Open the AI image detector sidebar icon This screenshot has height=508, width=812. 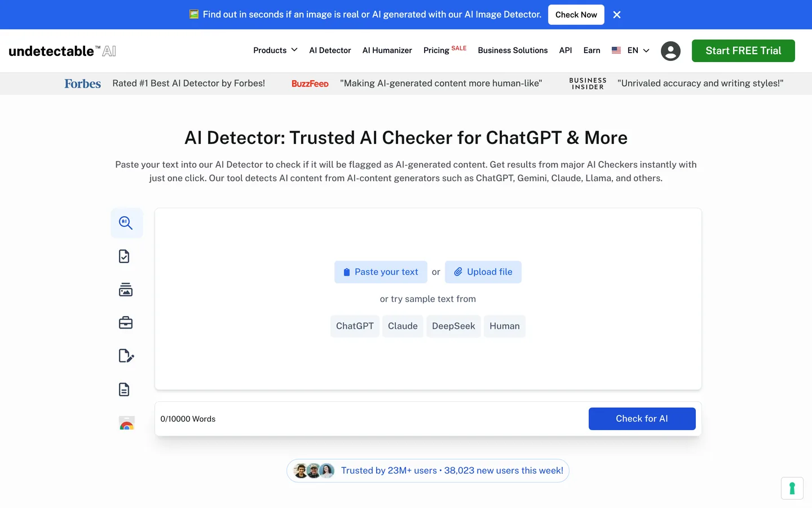[x=126, y=290]
